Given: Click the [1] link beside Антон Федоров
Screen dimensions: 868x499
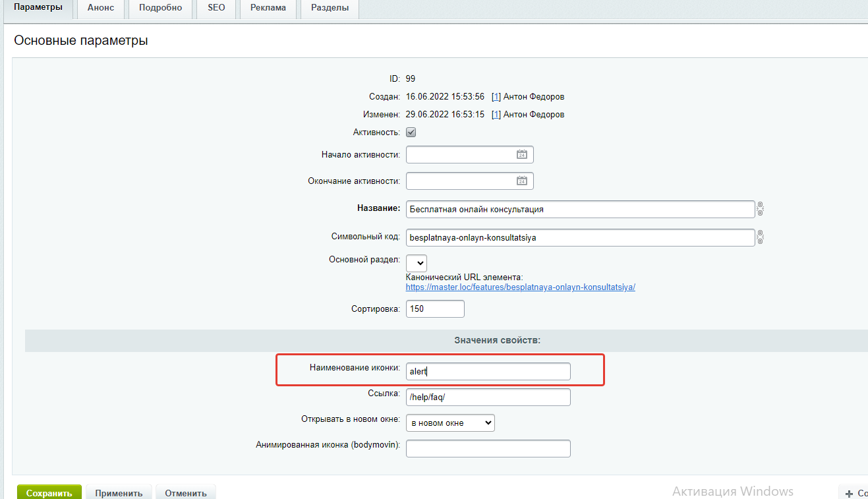Looking at the screenshot, I should point(495,96).
